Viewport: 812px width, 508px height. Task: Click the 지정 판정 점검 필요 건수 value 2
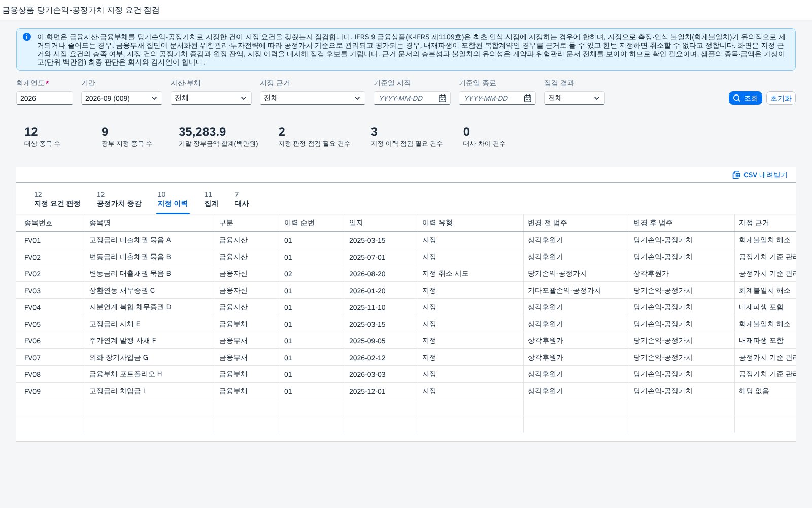pyautogui.click(x=282, y=132)
